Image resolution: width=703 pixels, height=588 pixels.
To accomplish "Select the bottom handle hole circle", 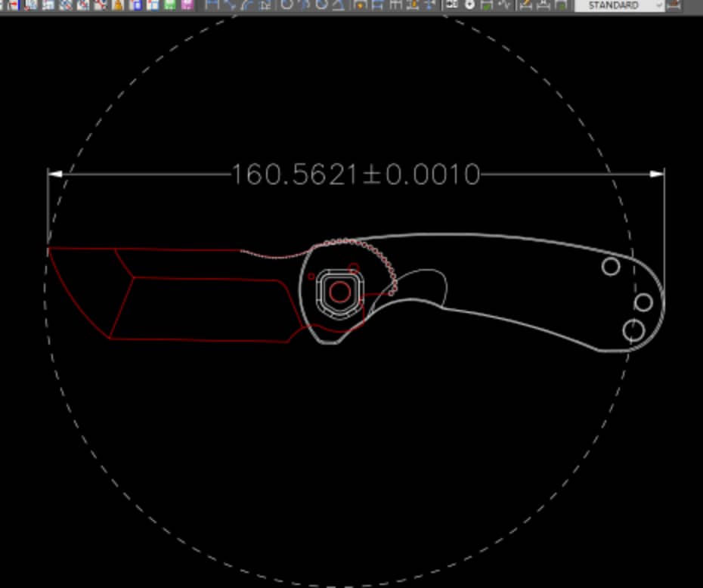I will pos(633,330).
